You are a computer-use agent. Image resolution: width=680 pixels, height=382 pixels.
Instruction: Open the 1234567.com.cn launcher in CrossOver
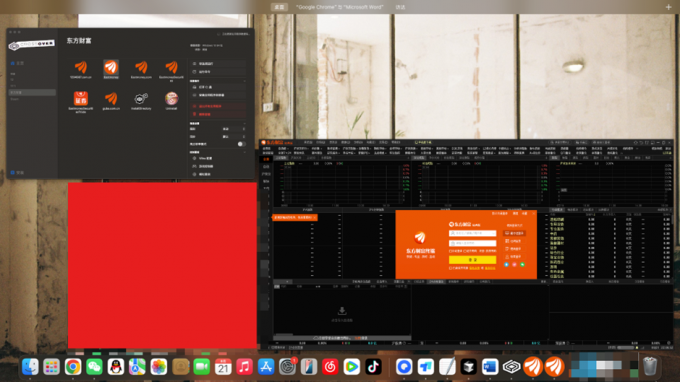tap(81, 67)
